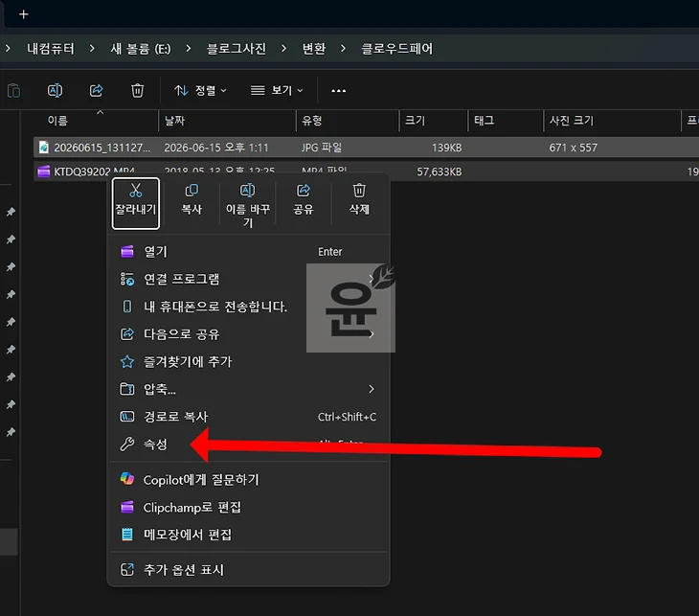699x616 pixels.
Task: Navigate to 변환 folder in the breadcrumb
Action: click(x=314, y=48)
